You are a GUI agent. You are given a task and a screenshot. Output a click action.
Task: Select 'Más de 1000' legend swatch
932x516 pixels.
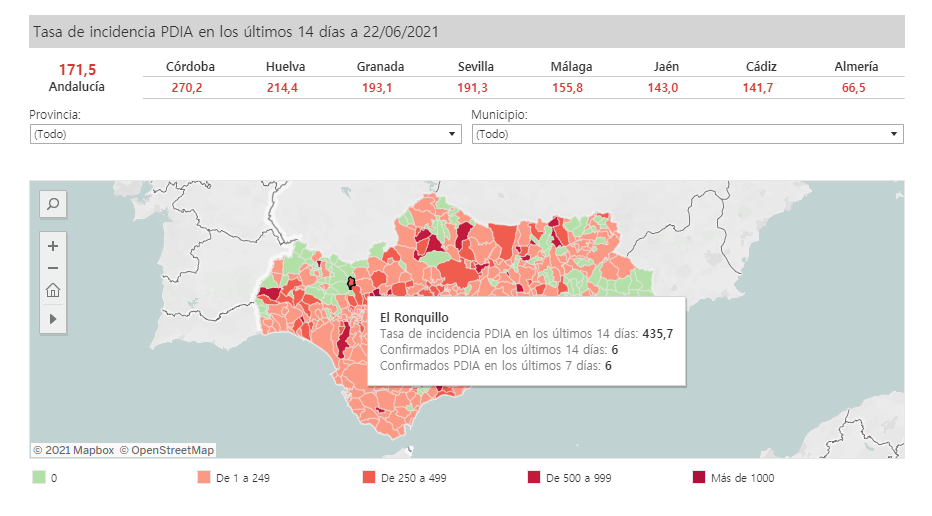pos(698,478)
